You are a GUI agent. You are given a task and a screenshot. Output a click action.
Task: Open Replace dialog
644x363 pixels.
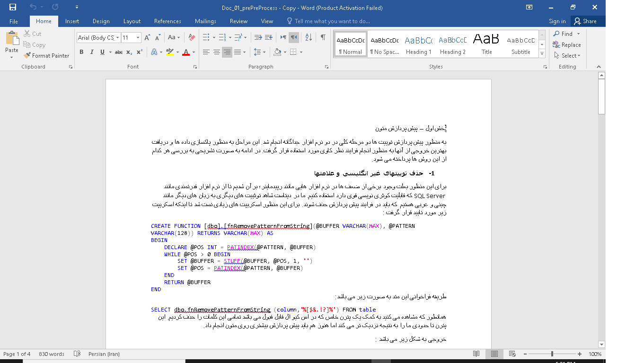click(567, 45)
